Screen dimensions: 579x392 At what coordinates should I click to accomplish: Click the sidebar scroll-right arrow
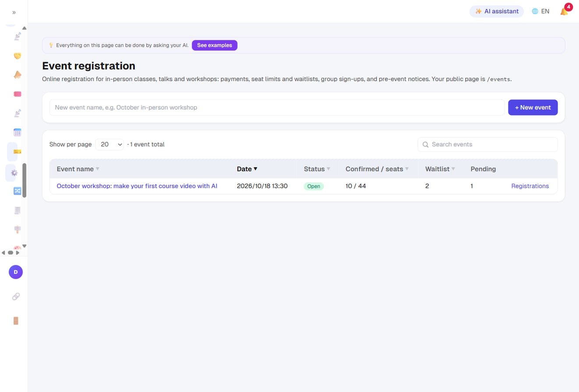(x=18, y=252)
